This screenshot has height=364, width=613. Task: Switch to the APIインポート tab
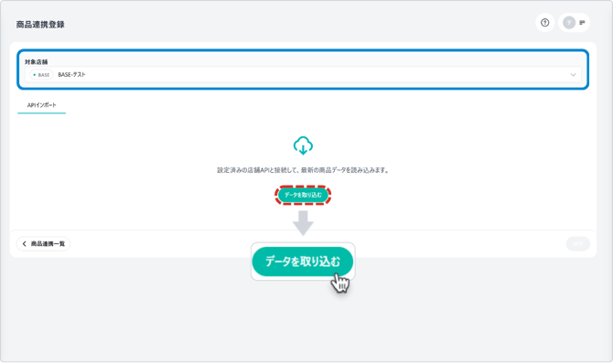point(42,105)
